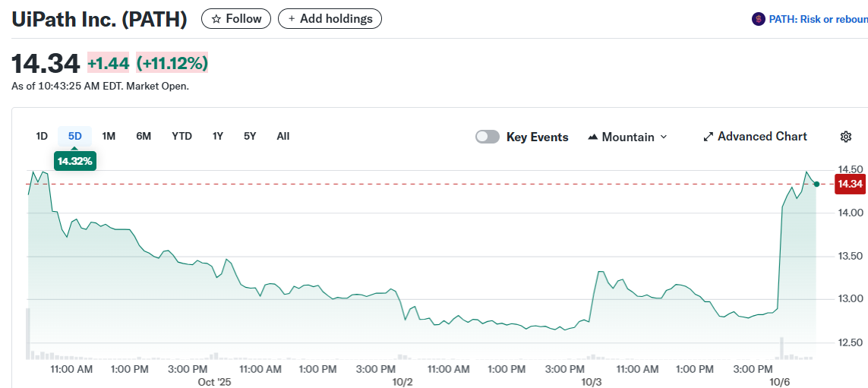
Task: Switch to the 1M range
Action: tap(109, 137)
